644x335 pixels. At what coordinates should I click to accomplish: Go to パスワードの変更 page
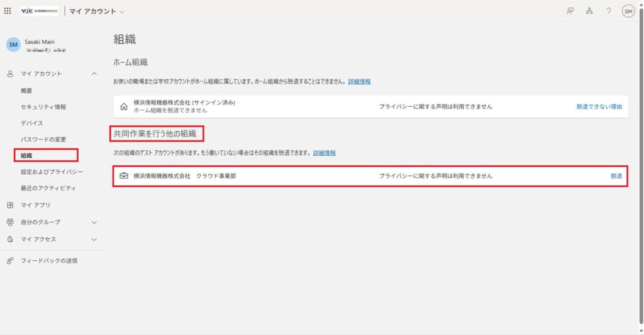tap(43, 139)
